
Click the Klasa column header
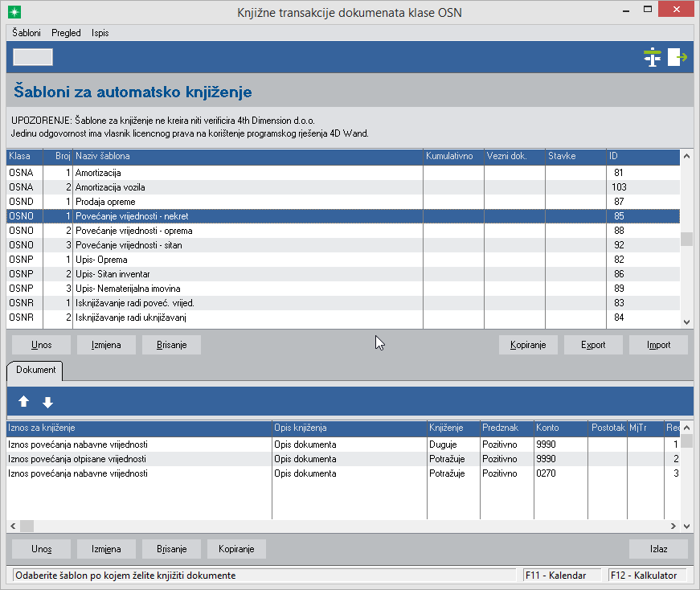pyautogui.click(x=25, y=156)
